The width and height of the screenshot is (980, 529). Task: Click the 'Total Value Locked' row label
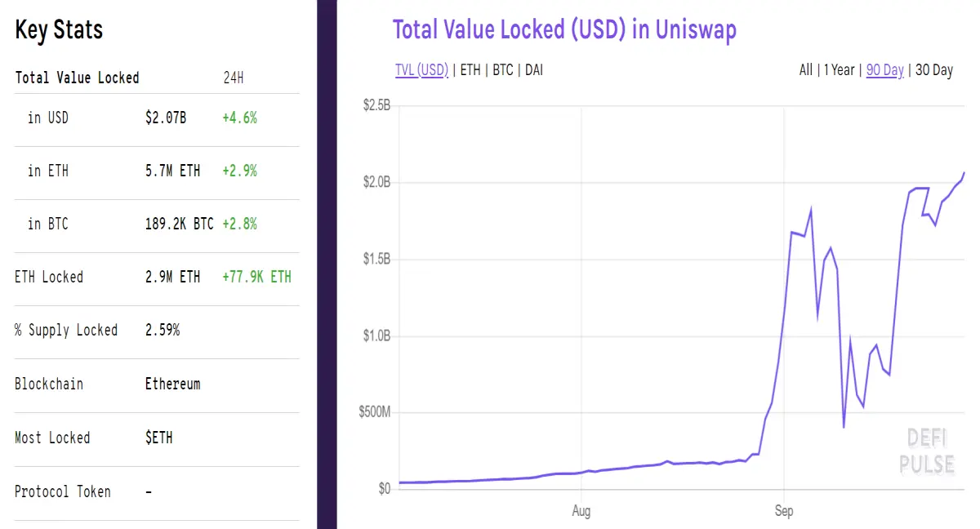tap(78, 78)
